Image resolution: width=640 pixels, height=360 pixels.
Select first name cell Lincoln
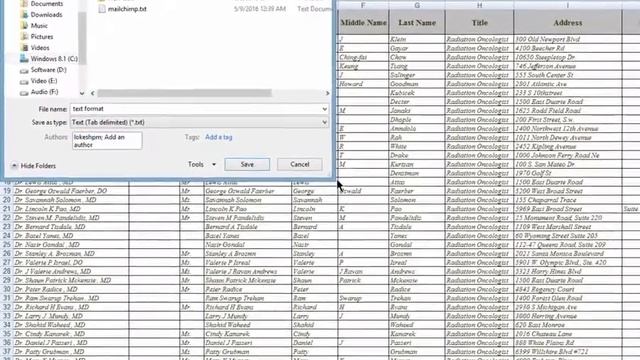click(314, 209)
